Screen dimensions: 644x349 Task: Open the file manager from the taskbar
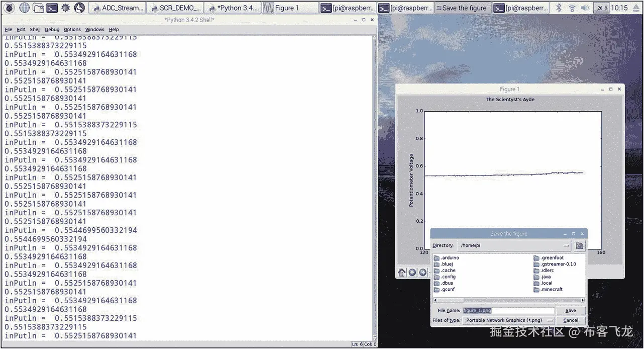click(x=37, y=8)
